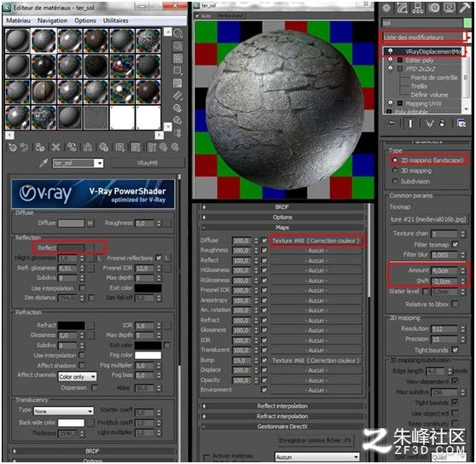Click the green object color swatch
Image resolution: width=476 pixels, height=464 pixels.
click(467, 23)
